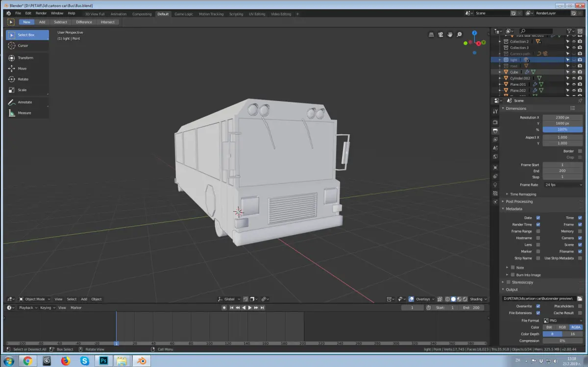Choose the Transform tool
This screenshot has height=367, width=588.
pos(27,58)
